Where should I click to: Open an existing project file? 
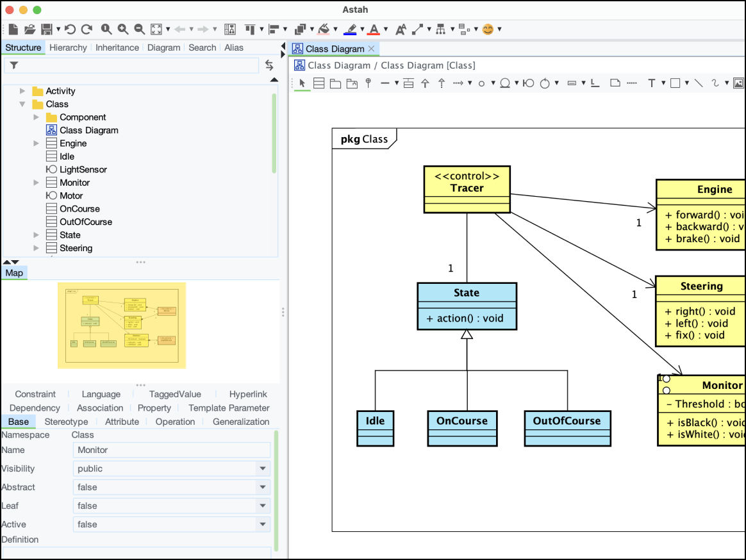pyautogui.click(x=29, y=29)
